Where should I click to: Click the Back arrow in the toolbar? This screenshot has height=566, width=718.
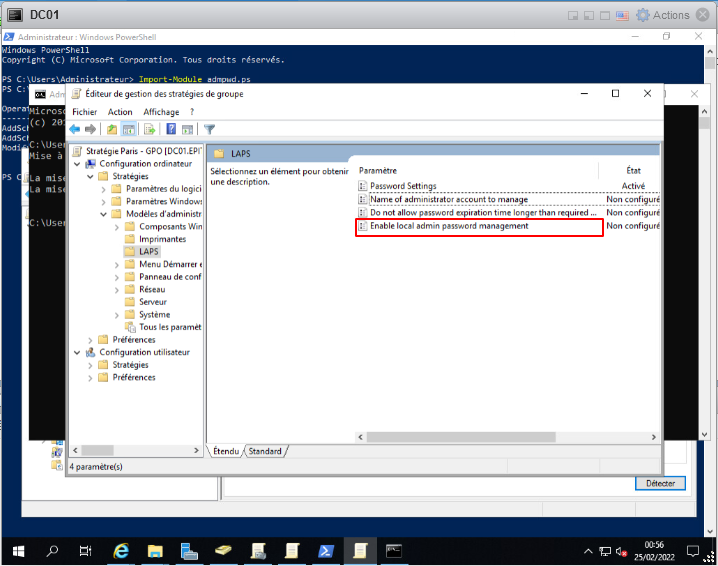pos(74,129)
